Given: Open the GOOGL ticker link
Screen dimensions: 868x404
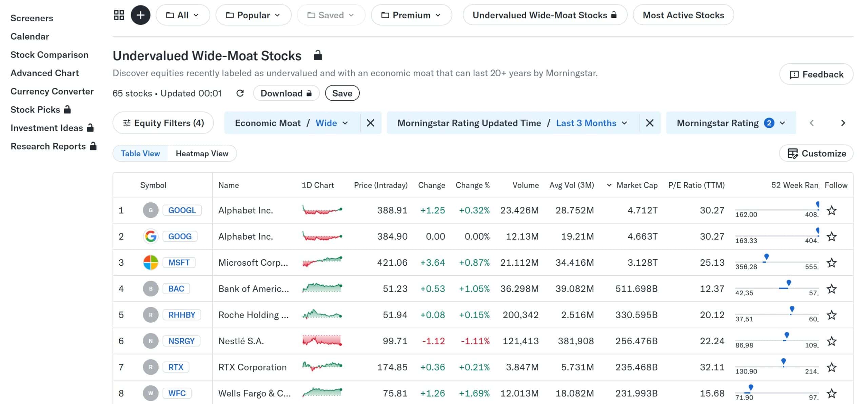Looking at the screenshot, I should (182, 210).
